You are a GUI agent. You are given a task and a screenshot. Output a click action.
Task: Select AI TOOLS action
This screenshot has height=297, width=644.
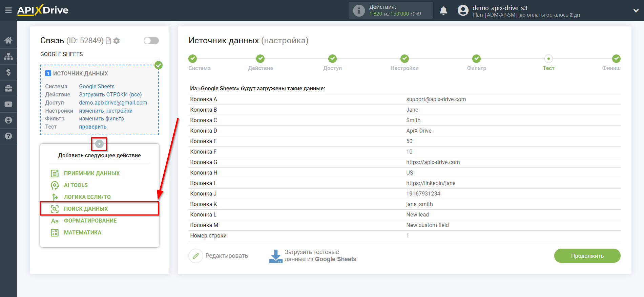pos(76,185)
